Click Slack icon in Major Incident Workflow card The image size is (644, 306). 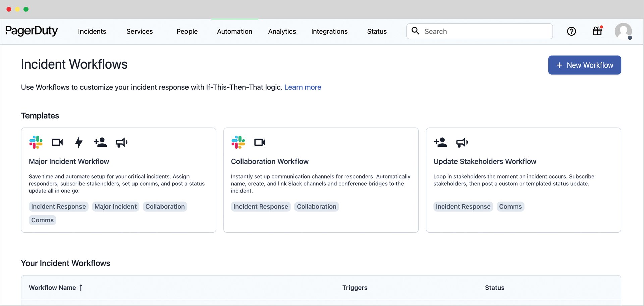[x=36, y=142]
